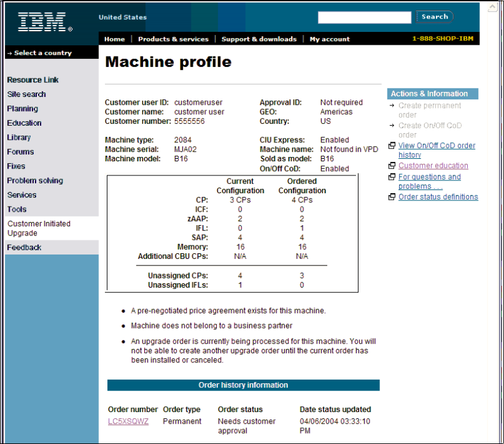The width and height of the screenshot is (504, 444).
Task: Click in the search text field
Action: coord(365,17)
